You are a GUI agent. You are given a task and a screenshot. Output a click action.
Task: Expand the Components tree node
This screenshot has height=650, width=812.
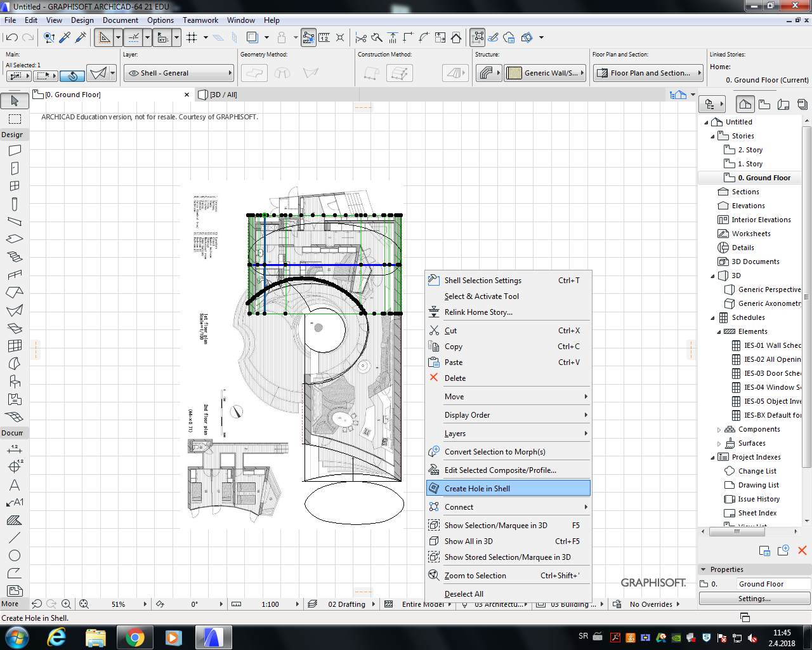(x=719, y=429)
